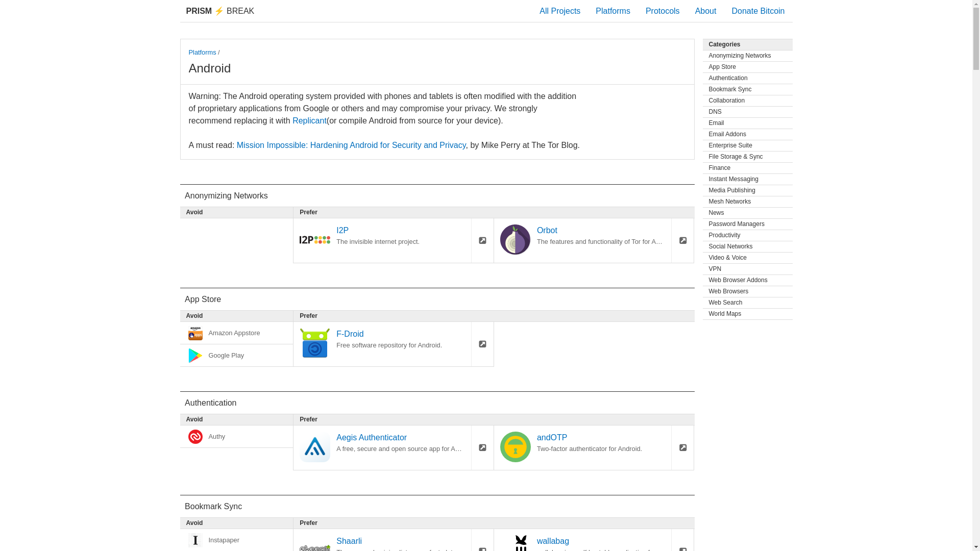Screen dimensions: 980x551
Task: Click the wallabag logo
Action: click(x=521, y=543)
